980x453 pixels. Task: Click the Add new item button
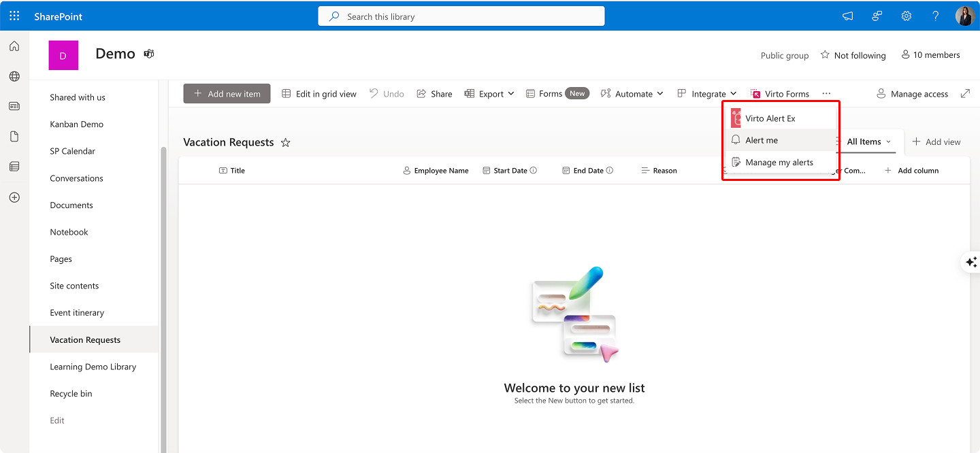click(227, 93)
